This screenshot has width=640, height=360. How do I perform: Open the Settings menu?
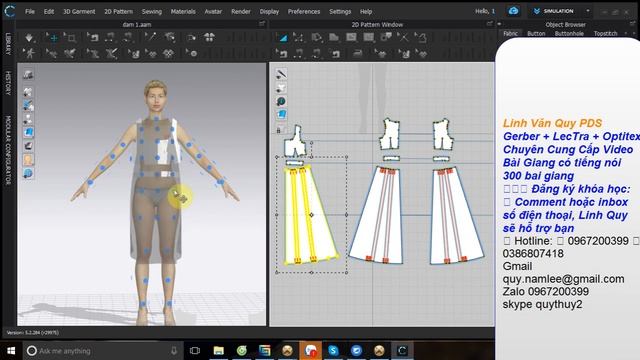pyautogui.click(x=340, y=11)
